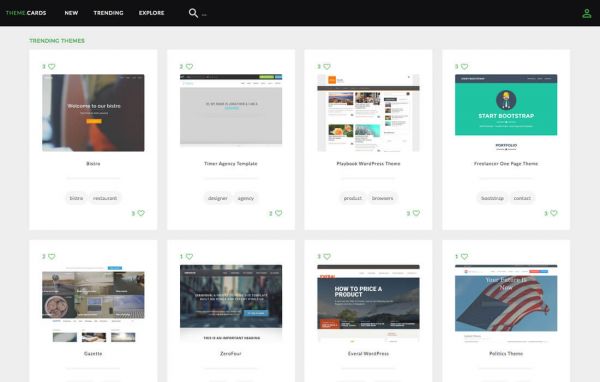Viewport: 600px width, 382px height.
Task: Click top heart on Playbook WordPress Theme card
Action: tap(327, 67)
